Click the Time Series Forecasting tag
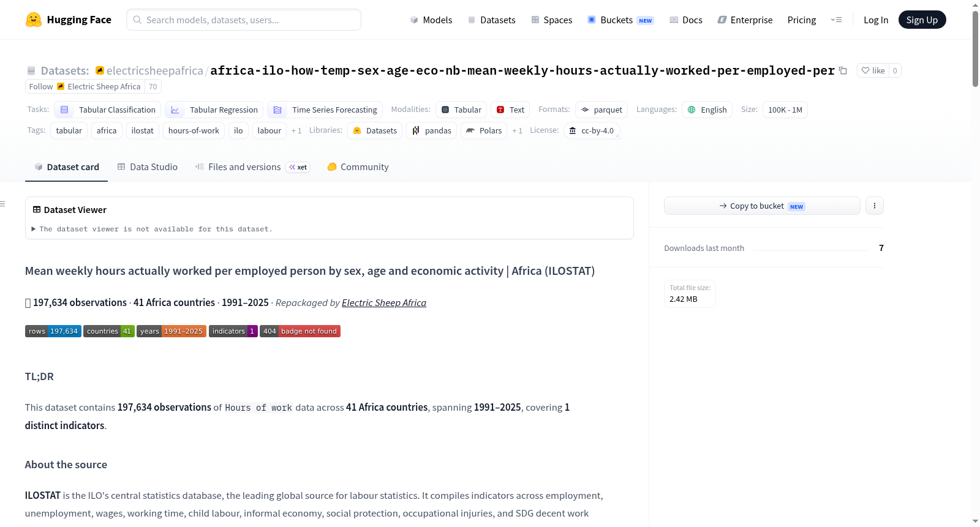This screenshot has width=980, height=527. pyautogui.click(x=325, y=110)
